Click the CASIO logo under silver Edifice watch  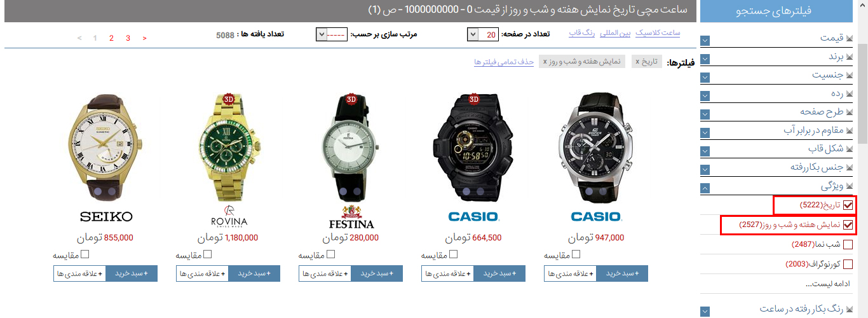pos(595,216)
